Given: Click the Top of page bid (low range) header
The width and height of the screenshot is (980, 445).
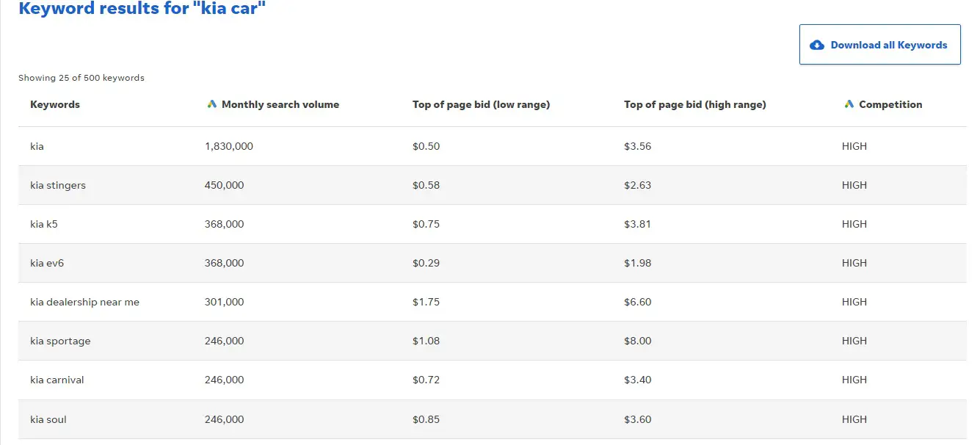Looking at the screenshot, I should pos(481,104).
